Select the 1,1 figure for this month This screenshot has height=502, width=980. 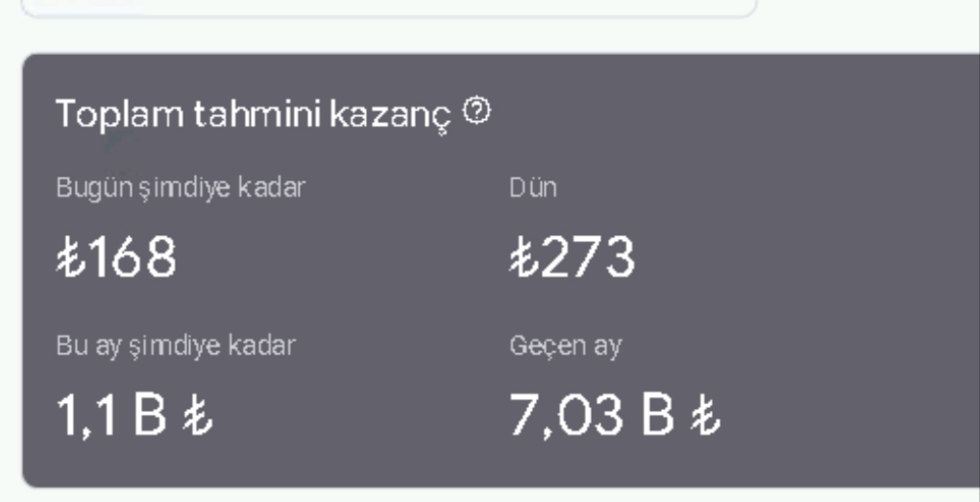point(86,416)
